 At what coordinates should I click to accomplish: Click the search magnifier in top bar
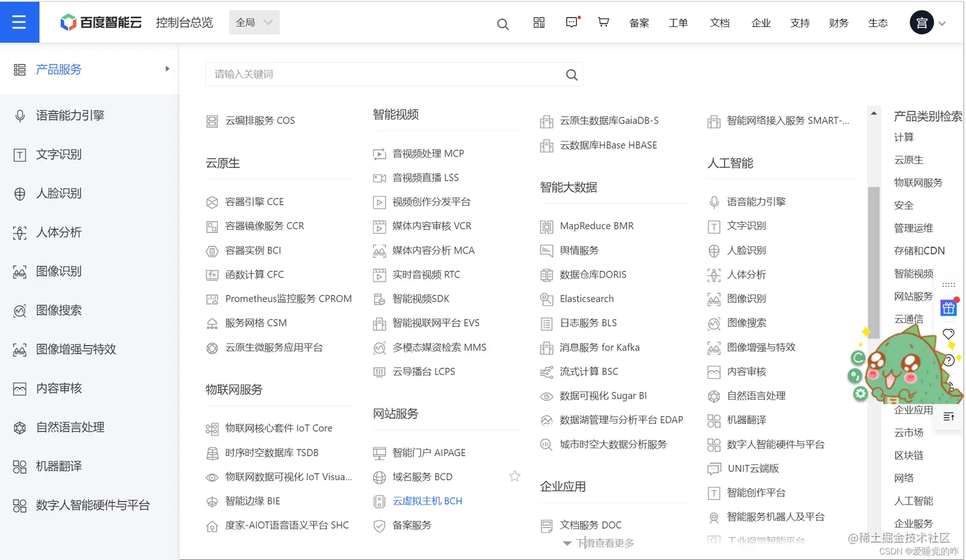pos(503,24)
